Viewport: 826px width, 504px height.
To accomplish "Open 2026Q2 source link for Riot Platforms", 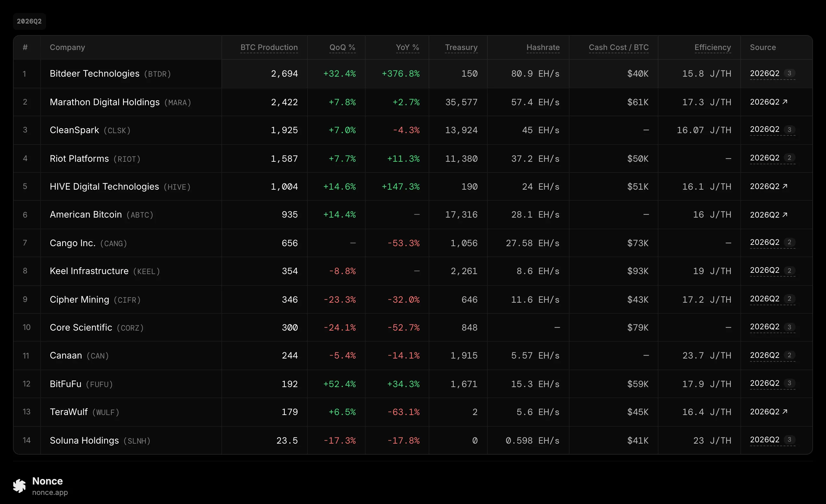I will coord(765,157).
